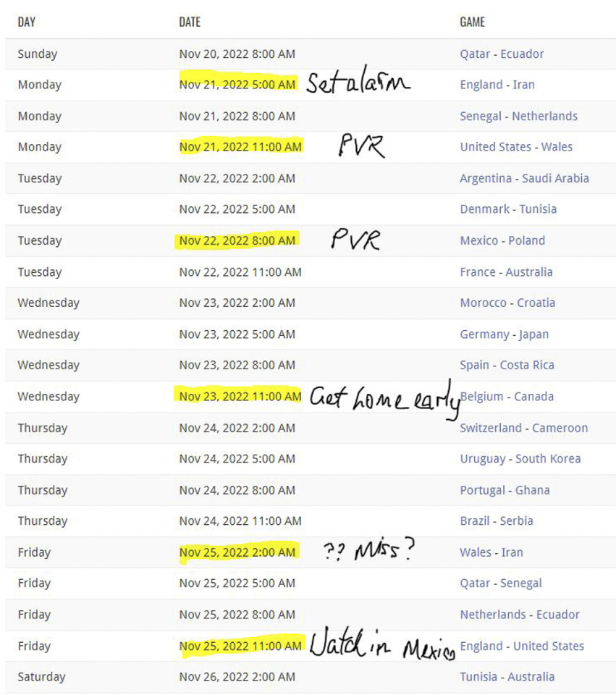Open United States - Wales match

(516, 147)
